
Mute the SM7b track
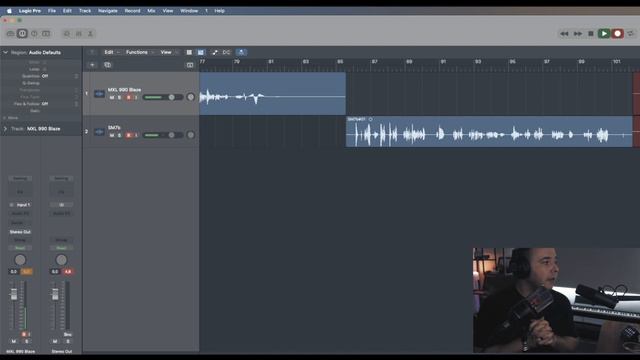pyautogui.click(x=112, y=135)
